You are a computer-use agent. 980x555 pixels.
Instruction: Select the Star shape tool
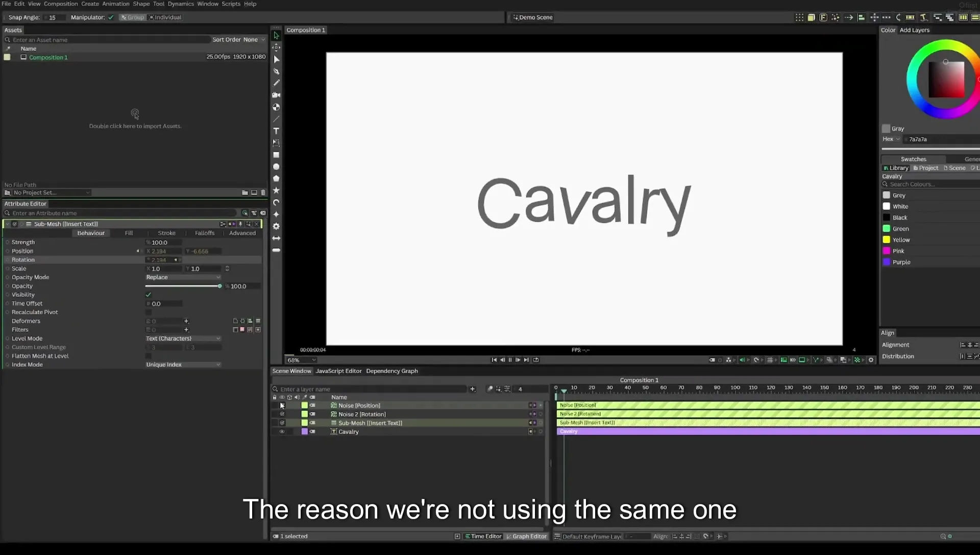point(276,190)
